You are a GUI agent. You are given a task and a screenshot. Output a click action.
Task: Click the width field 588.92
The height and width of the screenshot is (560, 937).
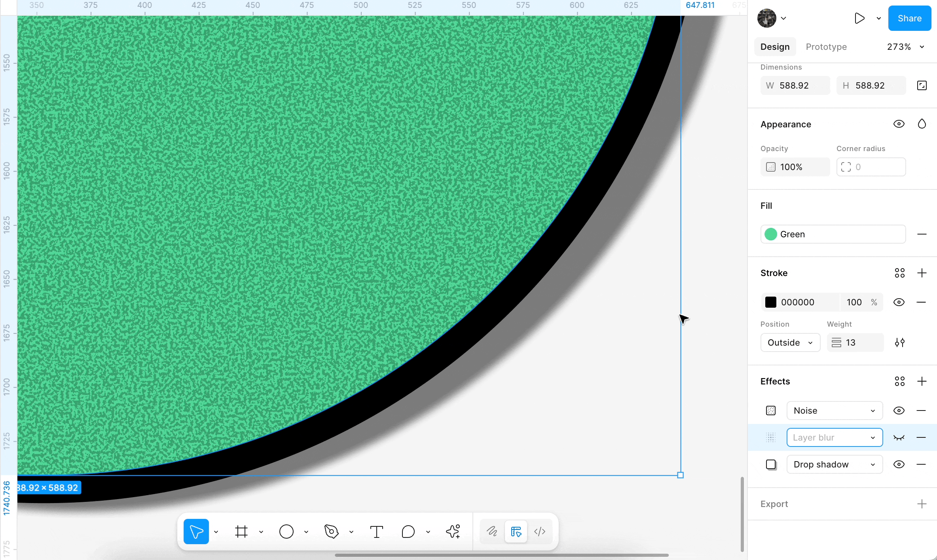[x=795, y=85]
